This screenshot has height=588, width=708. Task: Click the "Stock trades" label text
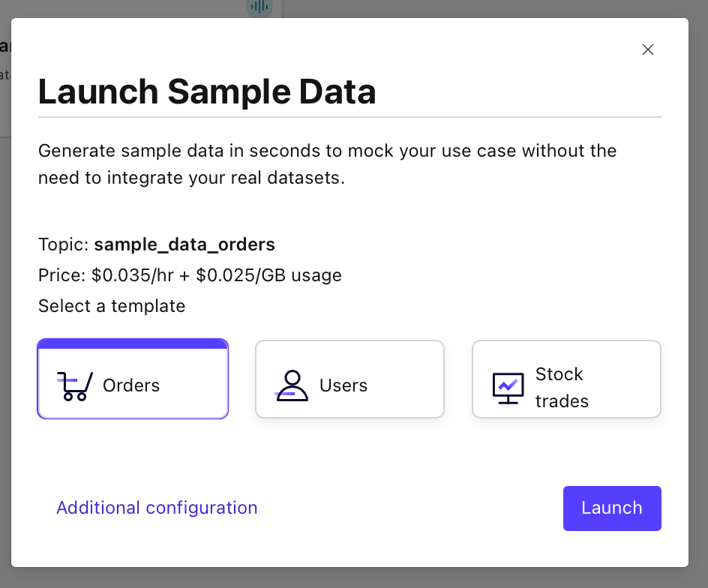[x=561, y=387]
